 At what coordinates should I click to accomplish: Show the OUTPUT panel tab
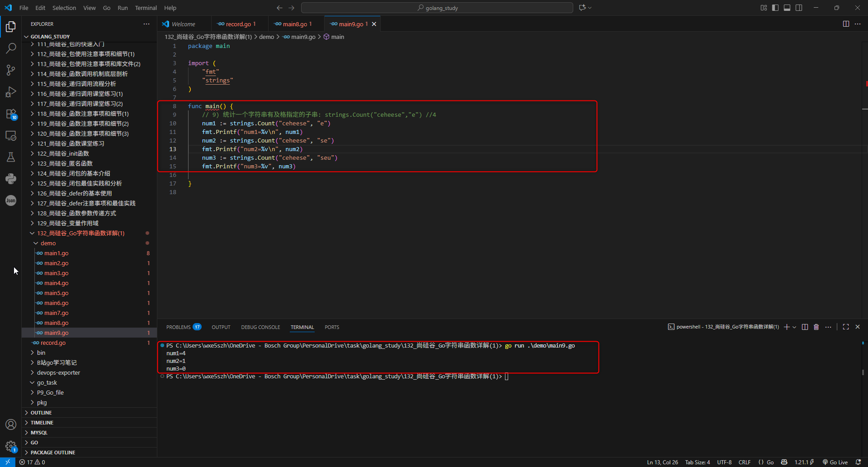point(221,327)
